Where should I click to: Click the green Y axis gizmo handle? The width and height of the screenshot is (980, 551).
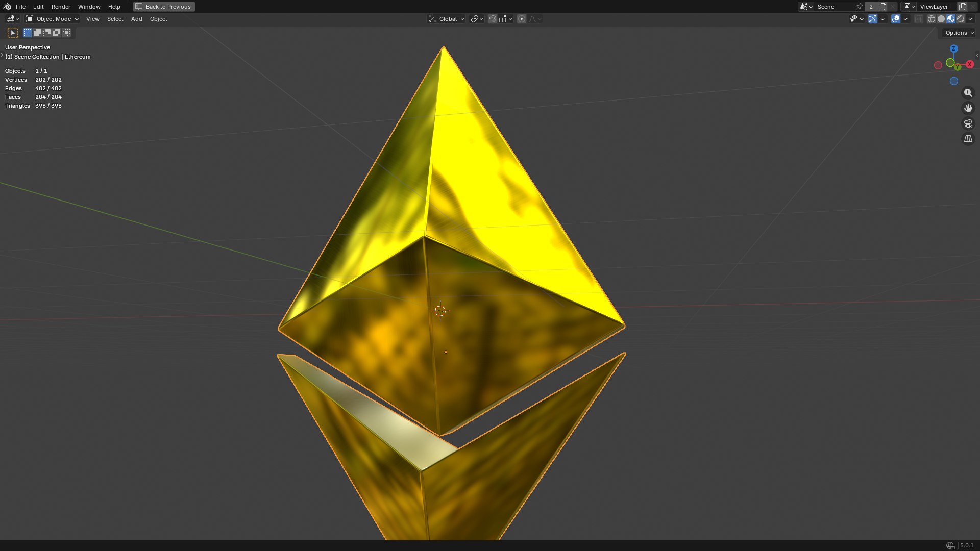pos(958,67)
